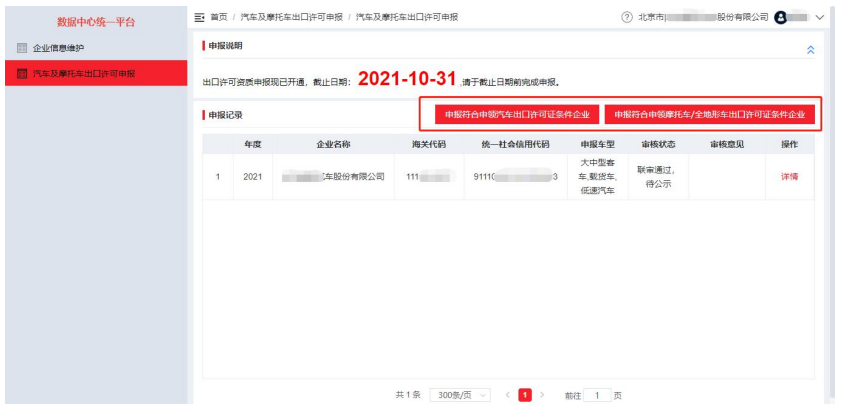Collapse the 申报说明 section with double chevron
The height and width of the screenshot is (404, 857).
point(811,50)
